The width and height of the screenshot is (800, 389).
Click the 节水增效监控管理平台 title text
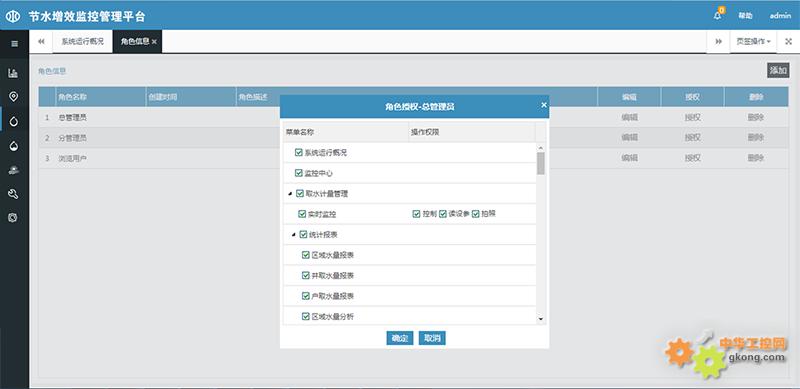(87, 16)
